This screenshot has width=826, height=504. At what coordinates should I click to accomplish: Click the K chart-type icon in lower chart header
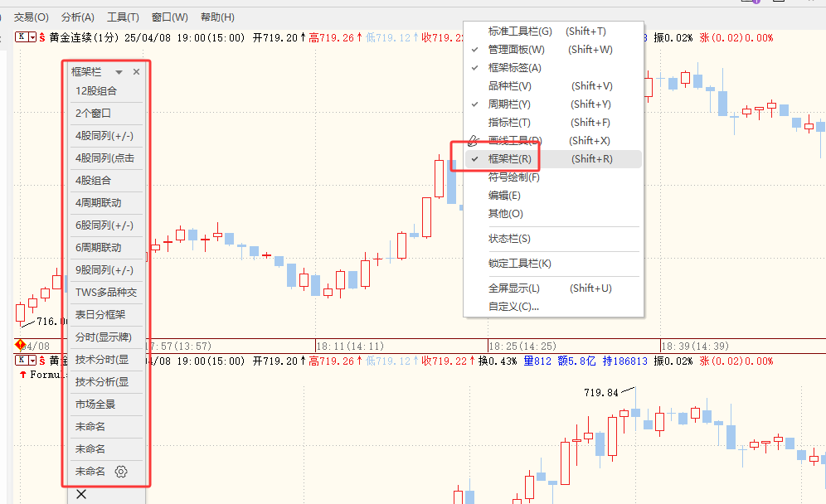22,361
